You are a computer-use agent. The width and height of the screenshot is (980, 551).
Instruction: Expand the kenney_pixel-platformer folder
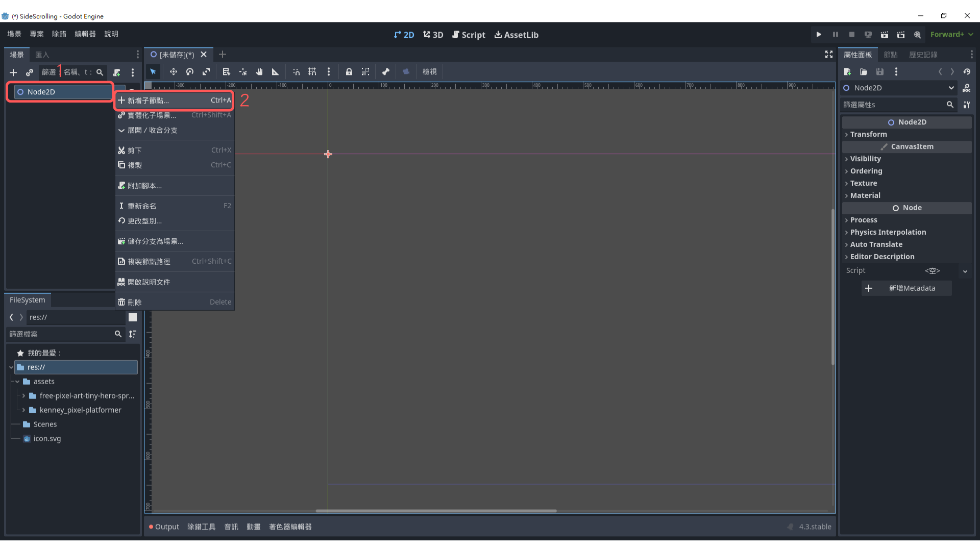tap(23, 410)
